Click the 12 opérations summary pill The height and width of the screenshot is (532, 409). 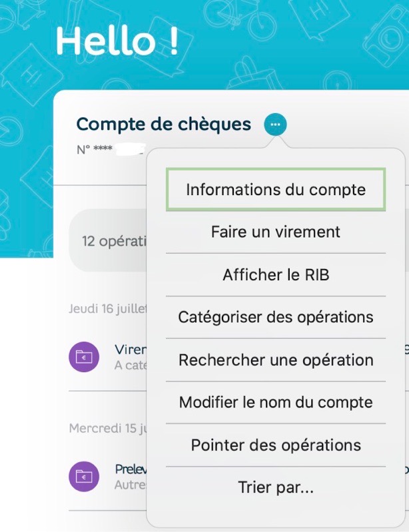click(x=110, y=241)
